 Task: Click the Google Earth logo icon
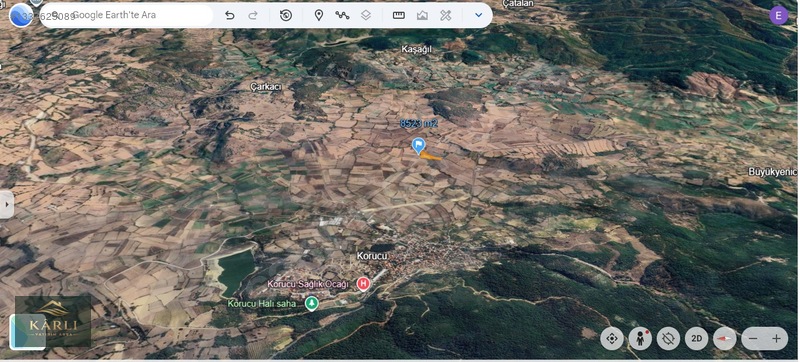click(x=21, y=15)
